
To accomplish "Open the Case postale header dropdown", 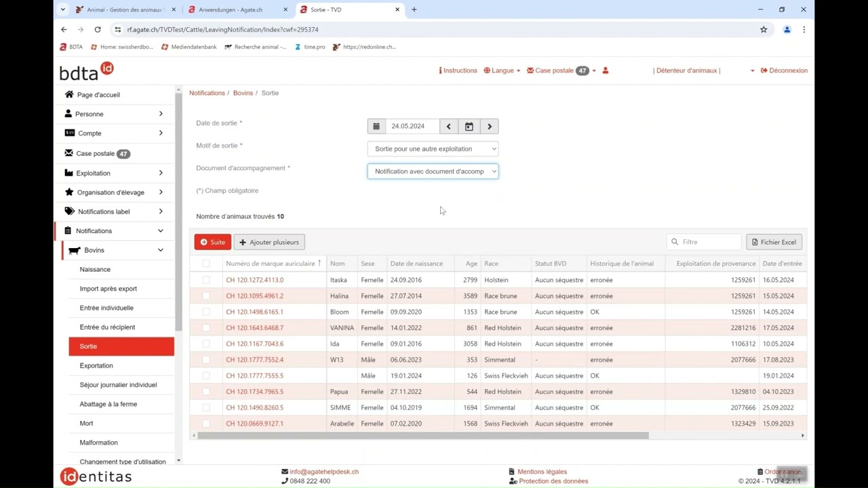I will coord(561,70).
